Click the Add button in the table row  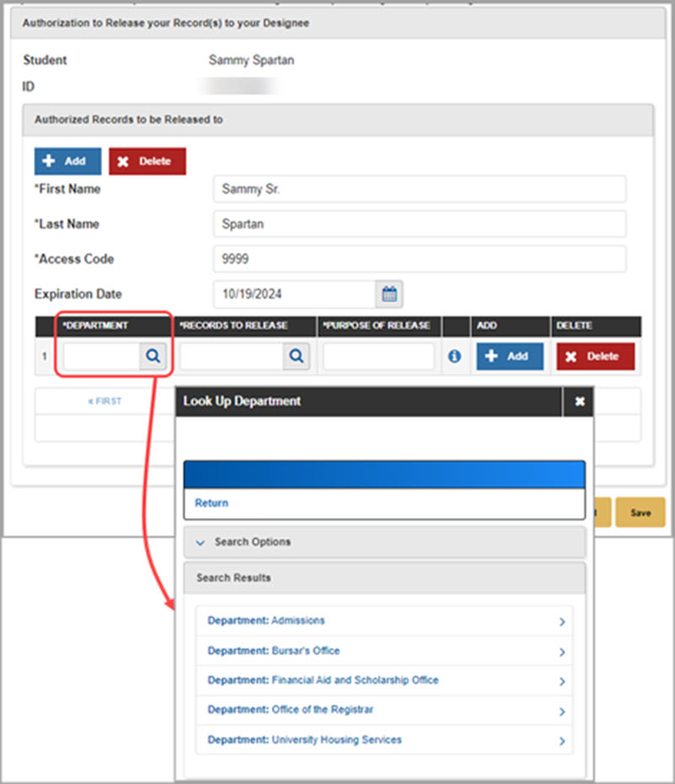pos(510,356)
